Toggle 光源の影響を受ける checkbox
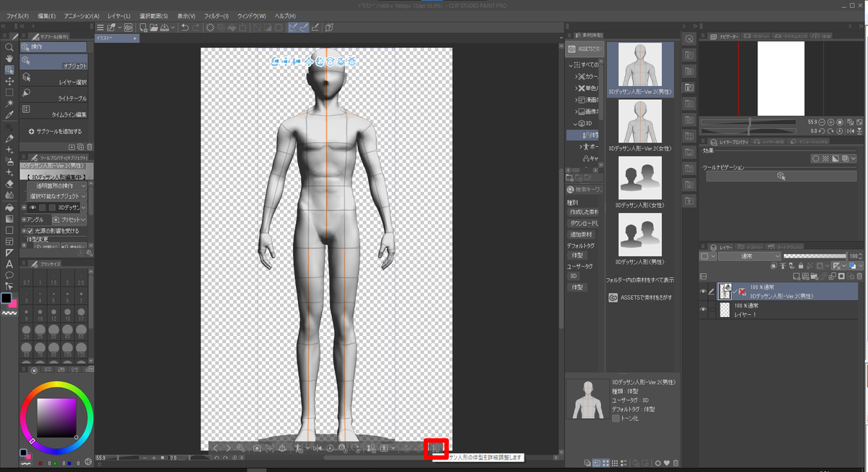Screen dimensions: 868x472 [x=30, y=231]
